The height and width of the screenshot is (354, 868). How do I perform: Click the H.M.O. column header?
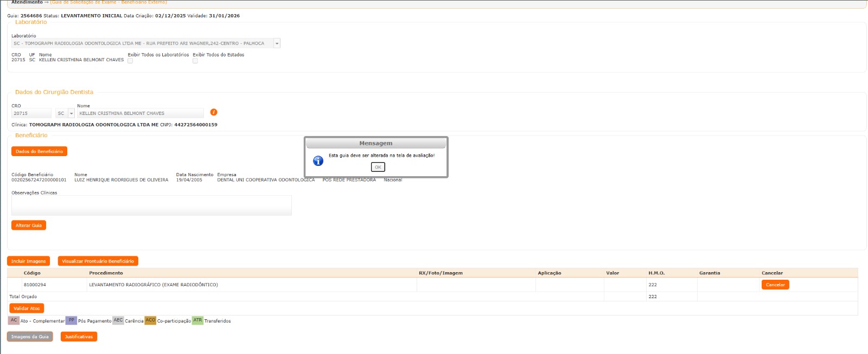pos(656,273)
